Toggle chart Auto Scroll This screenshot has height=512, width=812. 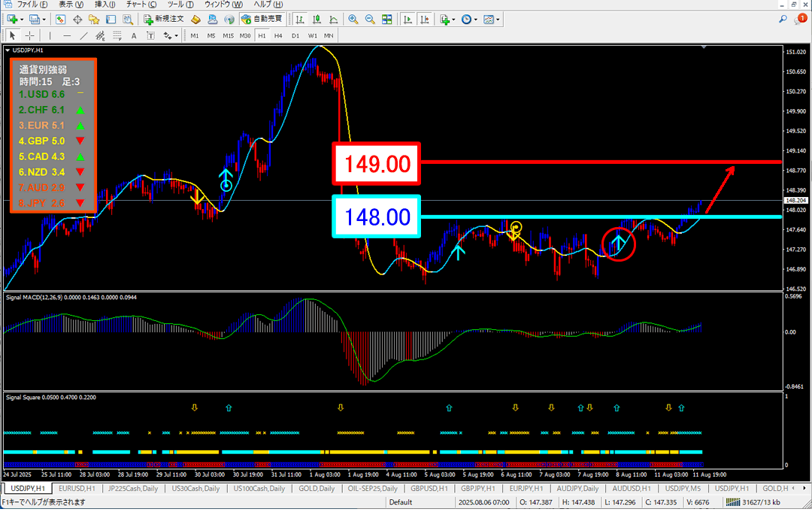point(408,19)
